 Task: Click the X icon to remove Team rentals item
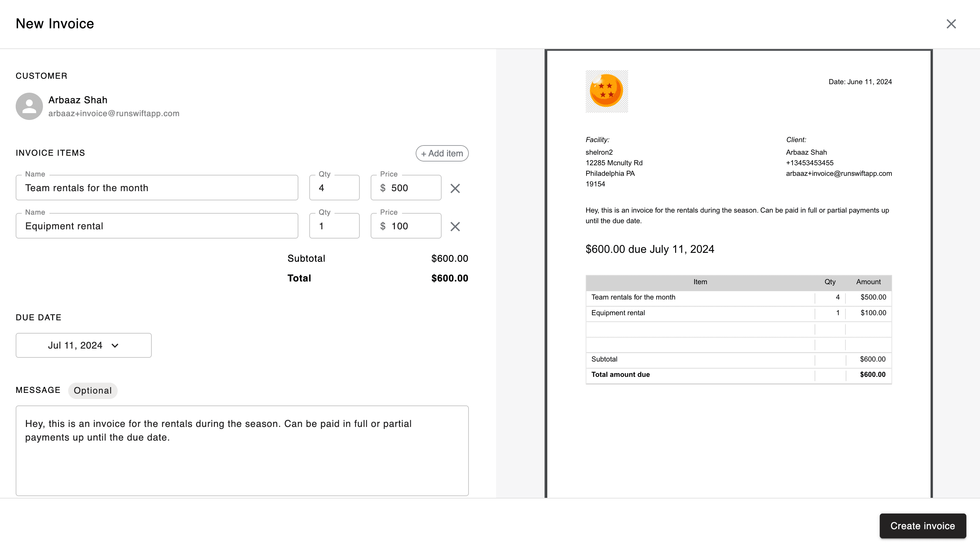456,188
